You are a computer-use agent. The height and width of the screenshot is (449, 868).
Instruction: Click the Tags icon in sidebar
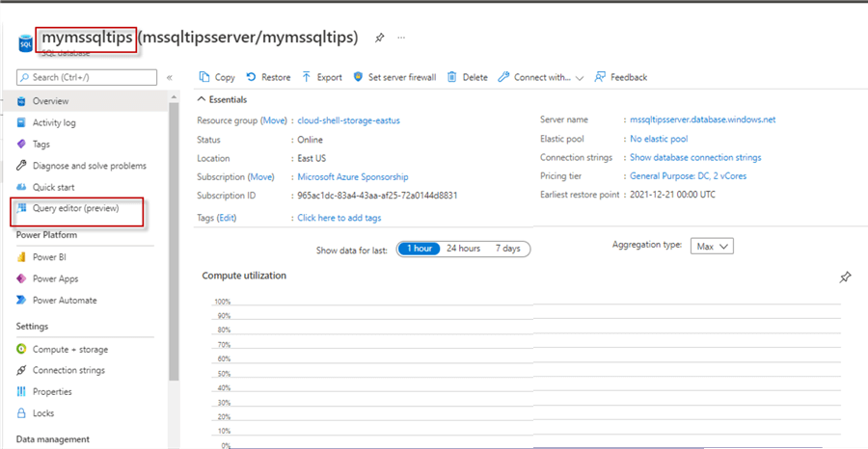click(21, 145)
